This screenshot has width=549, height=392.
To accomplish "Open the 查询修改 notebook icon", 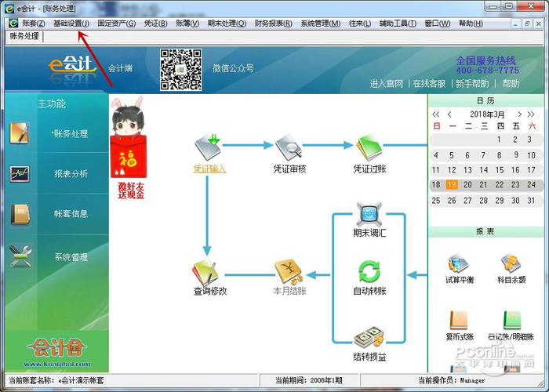I will pos(205,272).
